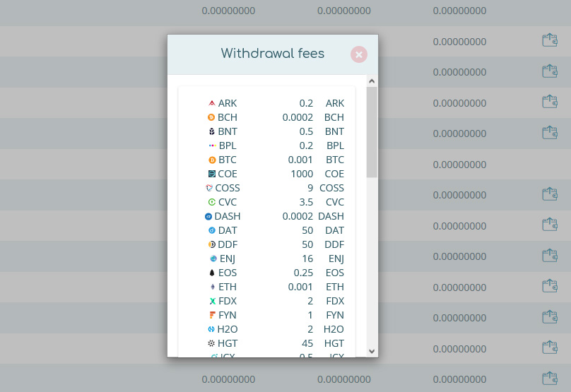571x392 pixels.
Task: Select the 0.5 fee in BNT row
Action: (306, 131)
